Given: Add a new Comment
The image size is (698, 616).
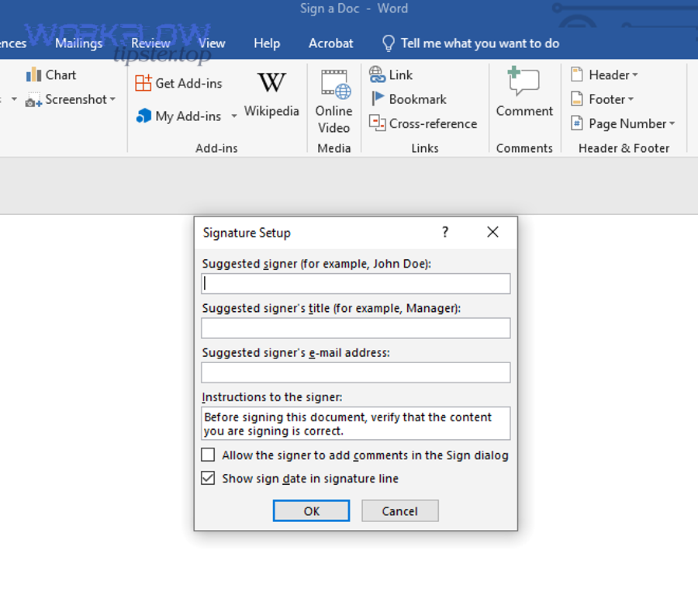Looking at the screenshot, I should click(x=524, y=93).
